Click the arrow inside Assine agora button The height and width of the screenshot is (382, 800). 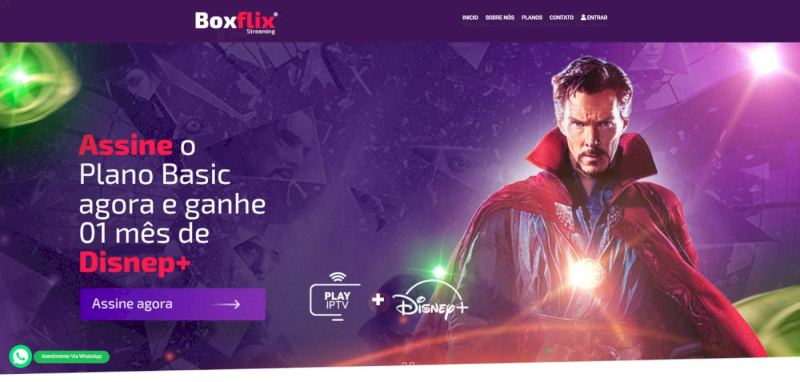pos(227,304)
